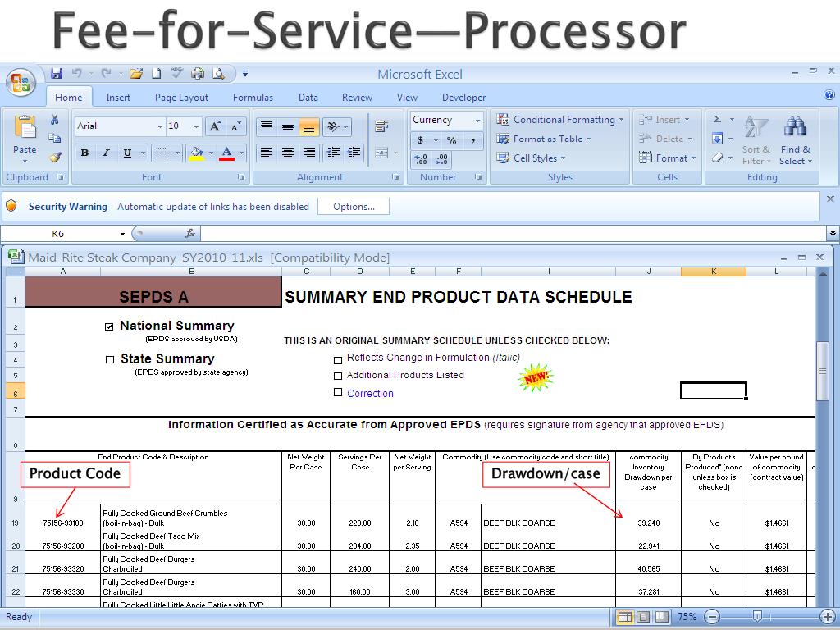The height and width of the screenshot is (630, 840).
Task: Click Decrease Decimal button
Action: [x=442, y=159]
